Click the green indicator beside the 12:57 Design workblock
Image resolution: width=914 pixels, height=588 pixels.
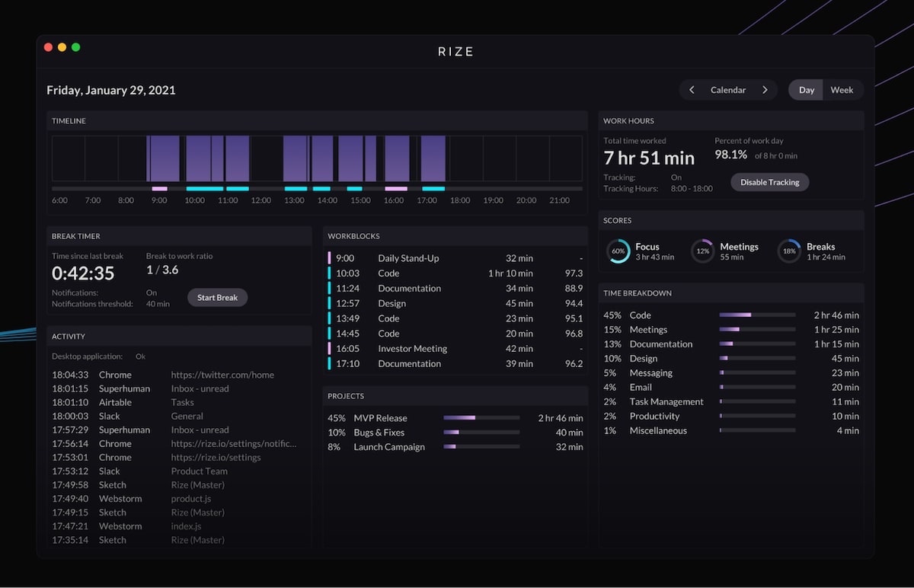[328, 303]
